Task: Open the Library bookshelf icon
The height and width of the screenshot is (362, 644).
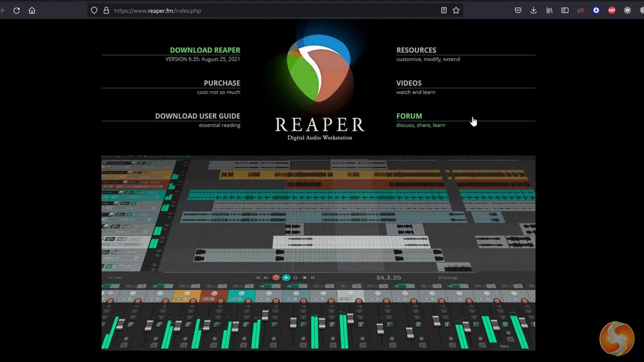Action: (x=549, y=11)
